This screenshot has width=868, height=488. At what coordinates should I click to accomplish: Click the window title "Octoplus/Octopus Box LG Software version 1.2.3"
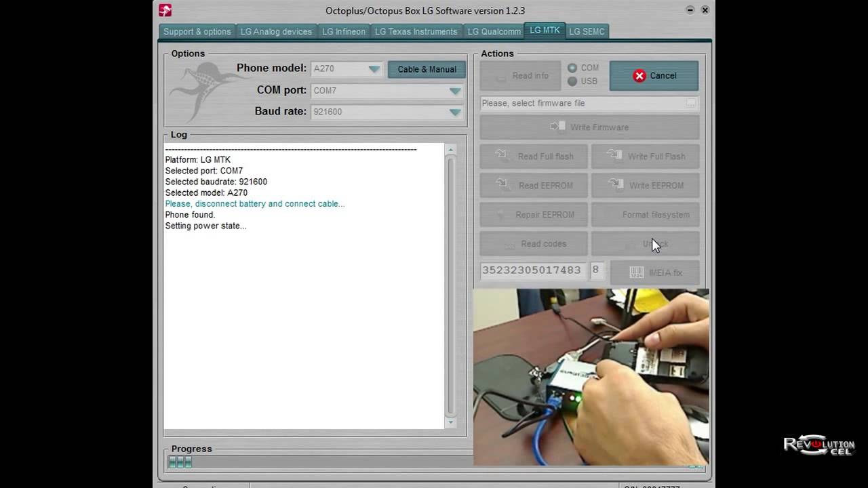tap(425, 11)
